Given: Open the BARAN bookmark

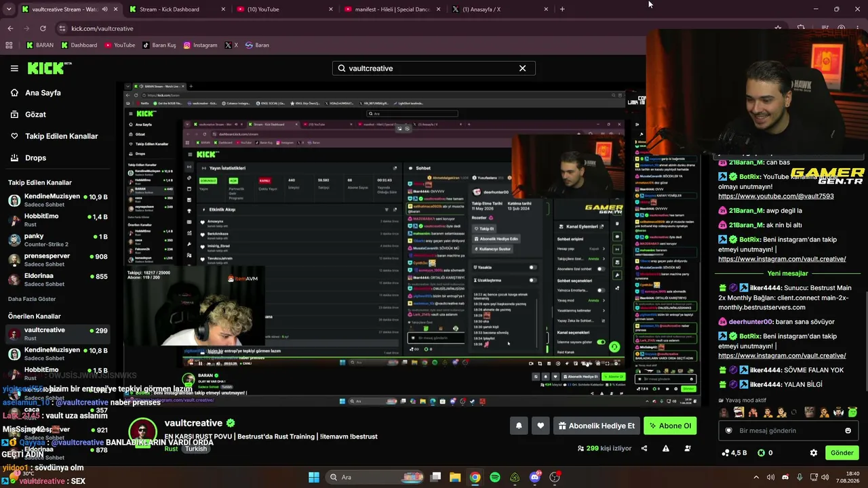Looking at the screenshot, I should coord(39,45).
